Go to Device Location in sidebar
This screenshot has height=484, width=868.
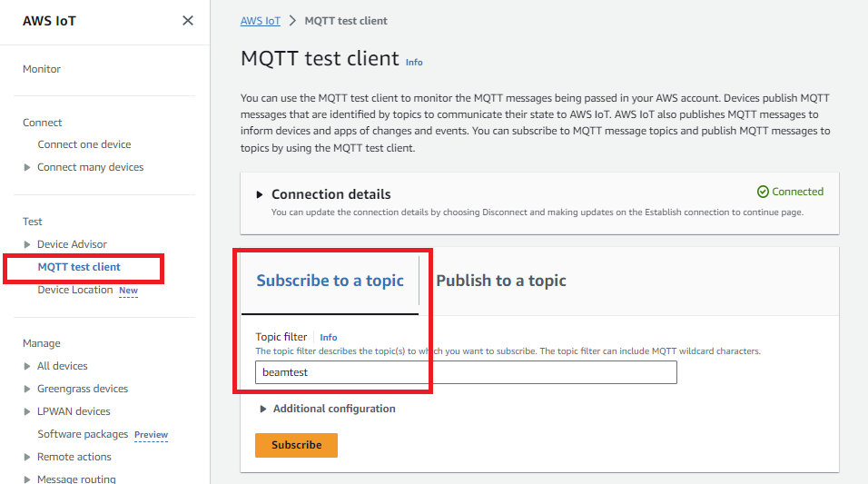[75, 290]
